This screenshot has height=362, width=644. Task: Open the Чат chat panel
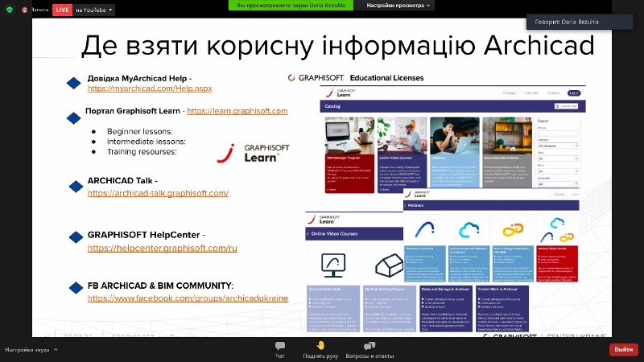click(x=279, y=350)
